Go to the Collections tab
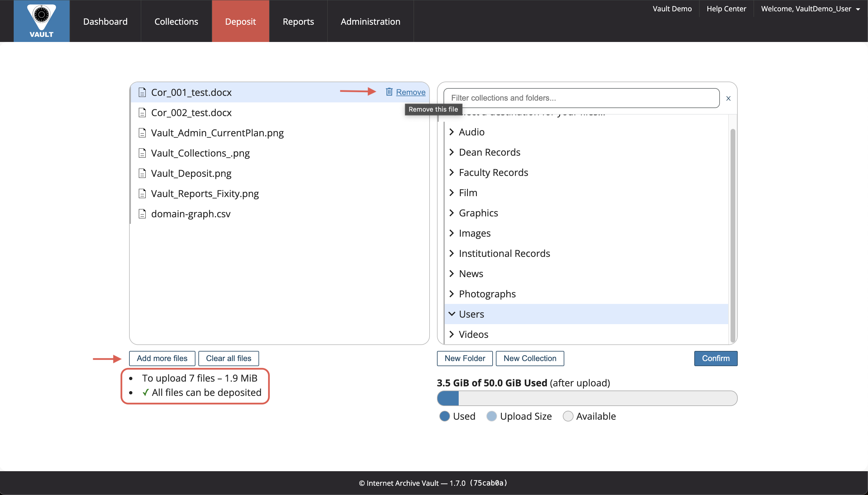Viewport: 868px width, 495px height. click(x=176, y=21)
